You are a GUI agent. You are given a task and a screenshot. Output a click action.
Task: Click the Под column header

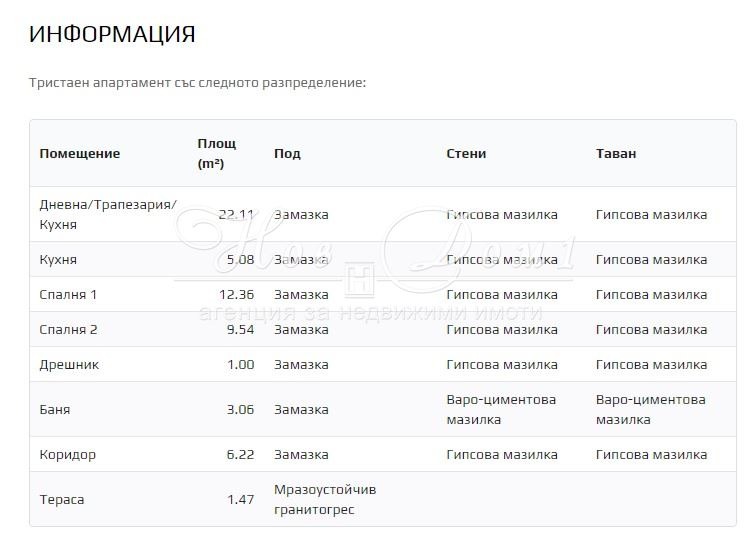click(x=287, y=154)
